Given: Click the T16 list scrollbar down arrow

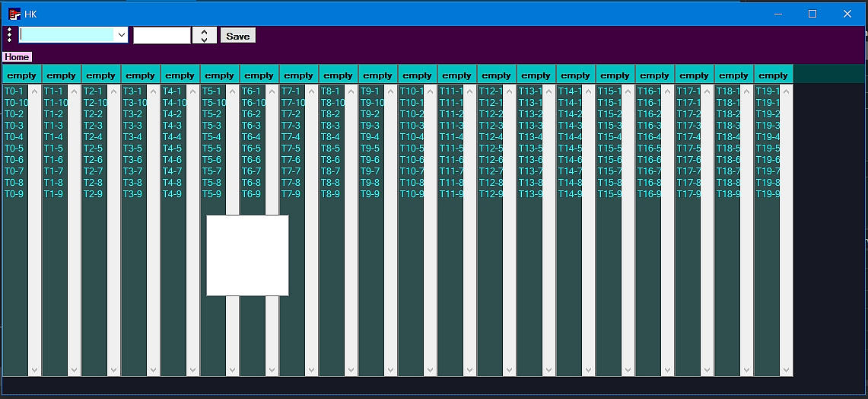Looking at the screenshot, I should [668, 369].
